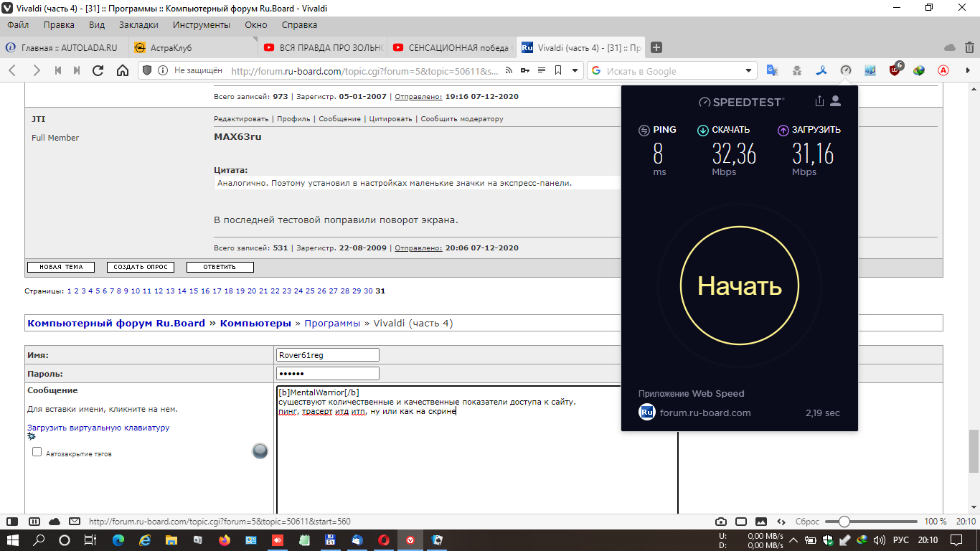Click the ОТВЕТИТЬ button
The image size is (980, 551).
[220, 267]
